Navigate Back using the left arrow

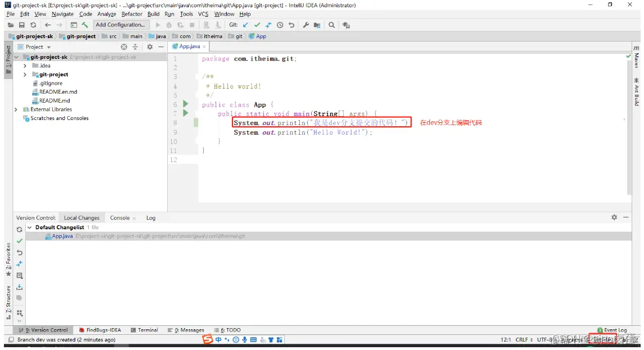tap(48, 25)
